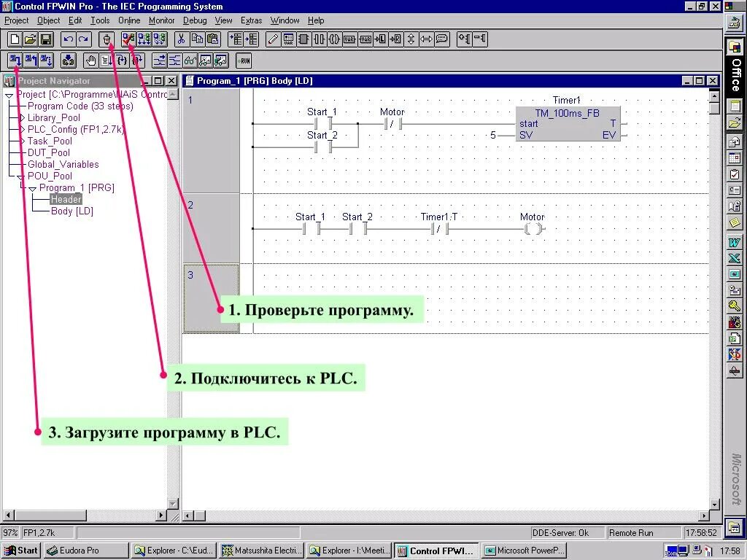This screenshot has width=747, height=560.
Task: Toggle Online mode plug icon
Action: pos(107,39)
